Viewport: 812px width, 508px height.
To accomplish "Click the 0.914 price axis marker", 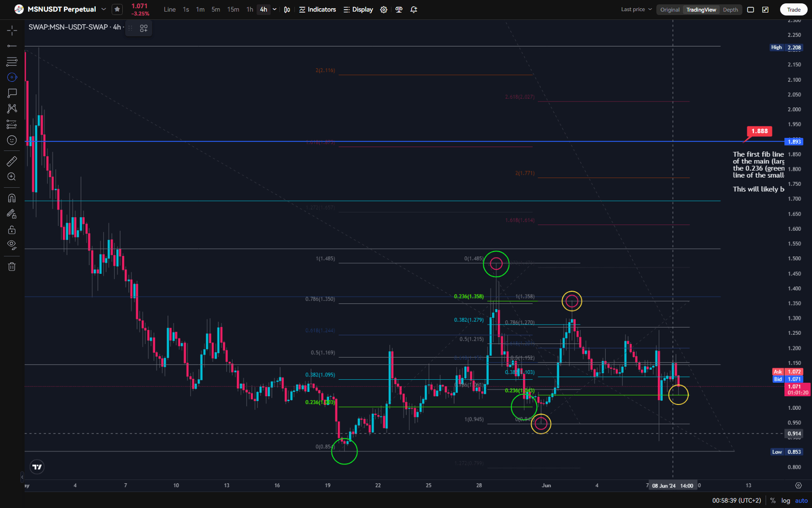I will (794, 433).
